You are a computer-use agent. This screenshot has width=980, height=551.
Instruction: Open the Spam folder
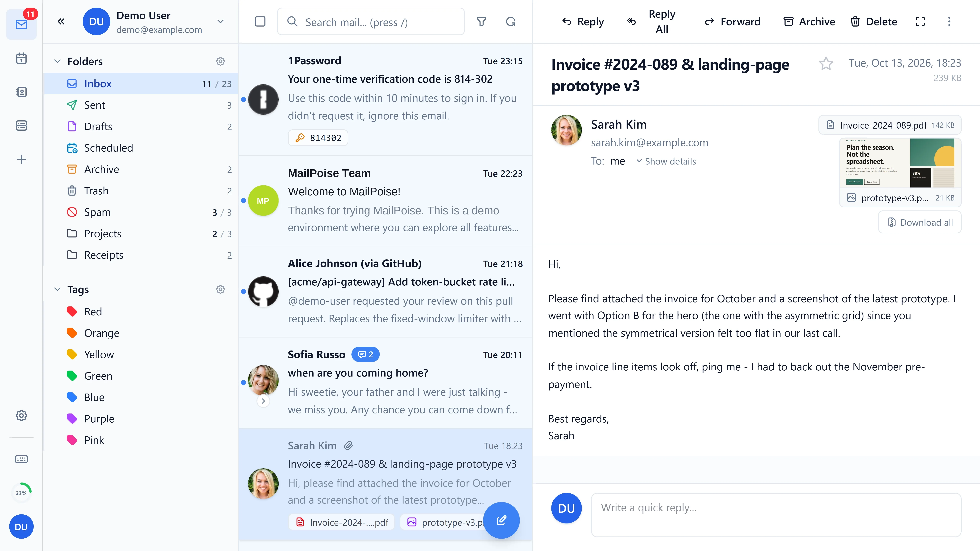[141, 212]
